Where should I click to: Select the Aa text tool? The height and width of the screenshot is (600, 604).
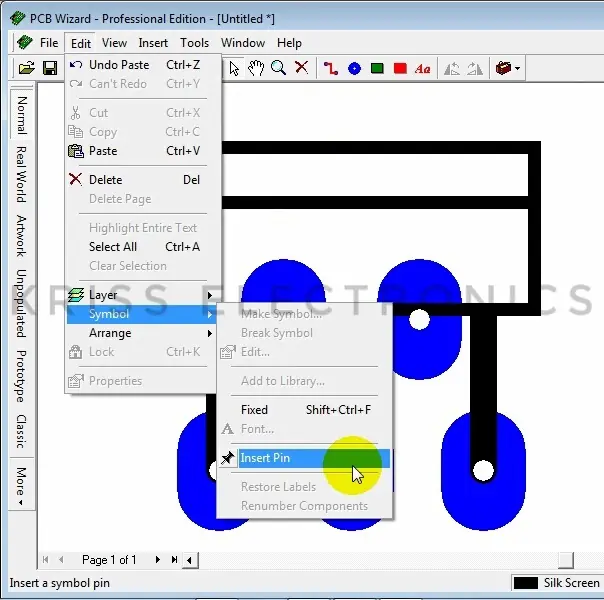pos(423,69)
